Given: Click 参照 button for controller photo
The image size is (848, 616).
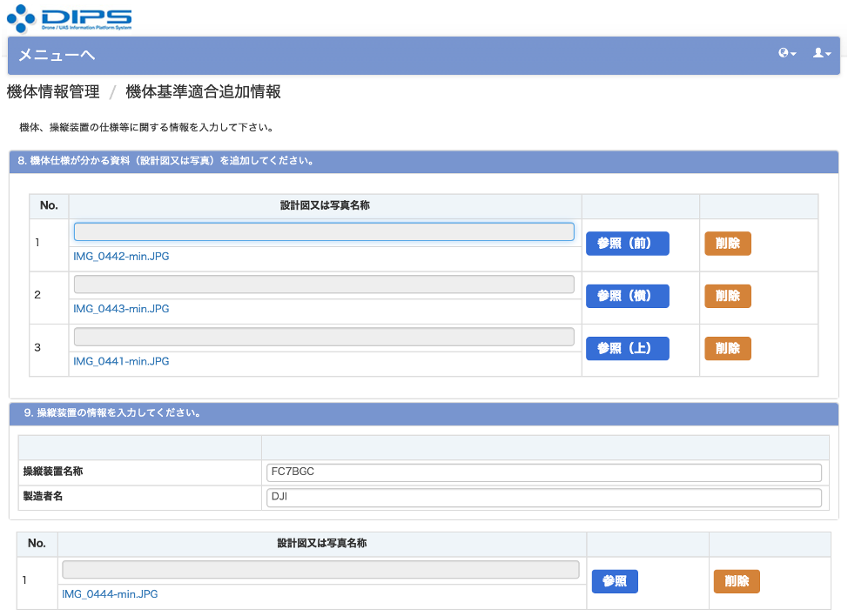Looking at the screenshot, I should click(x=615, y=581).
